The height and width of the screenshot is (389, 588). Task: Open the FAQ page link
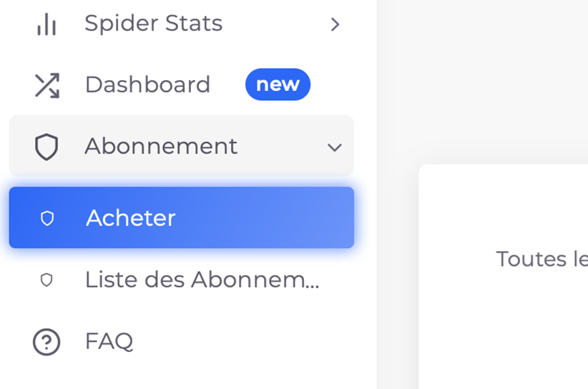coord(109,341)
